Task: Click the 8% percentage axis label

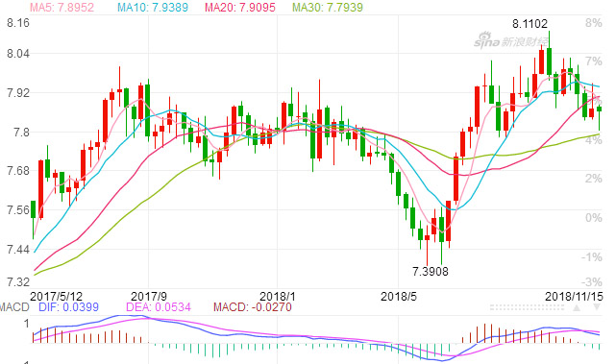Action: pos(593,23)
